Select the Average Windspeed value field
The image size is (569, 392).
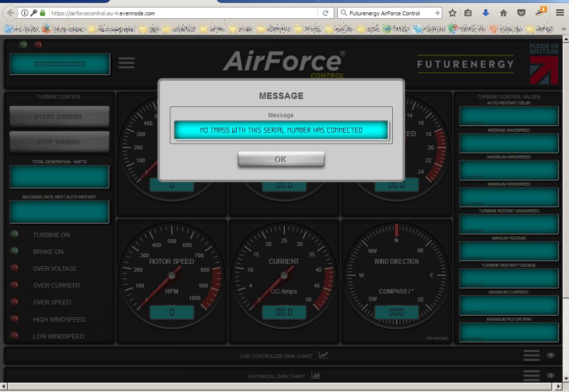click(509, 143)
